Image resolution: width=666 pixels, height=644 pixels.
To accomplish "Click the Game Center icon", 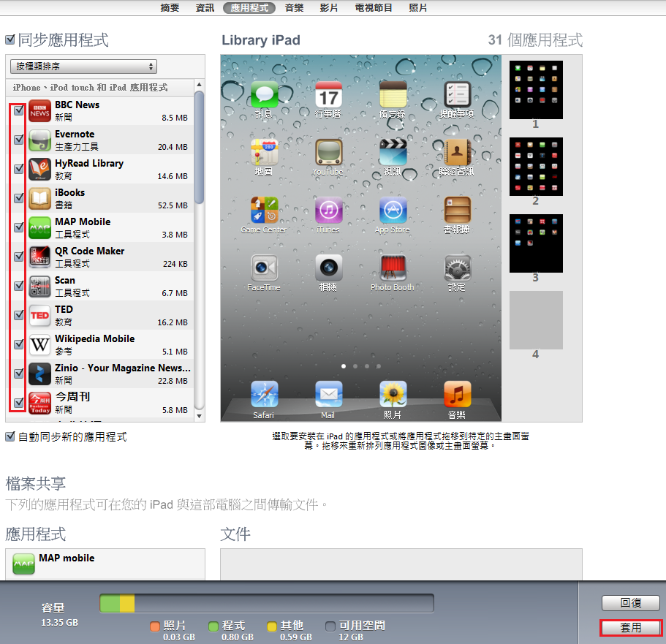I will (x=264, y=210).
